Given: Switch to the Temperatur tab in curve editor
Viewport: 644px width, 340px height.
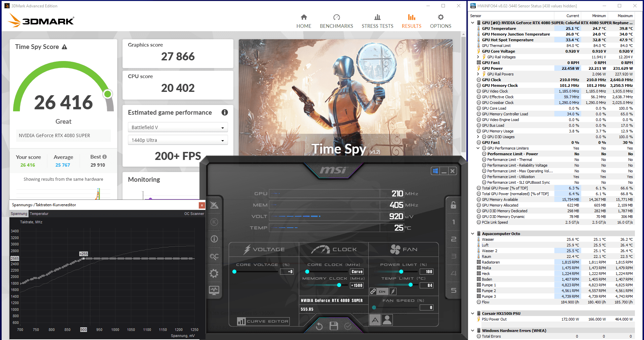Looking at the screenshot, I should [39, 214].
